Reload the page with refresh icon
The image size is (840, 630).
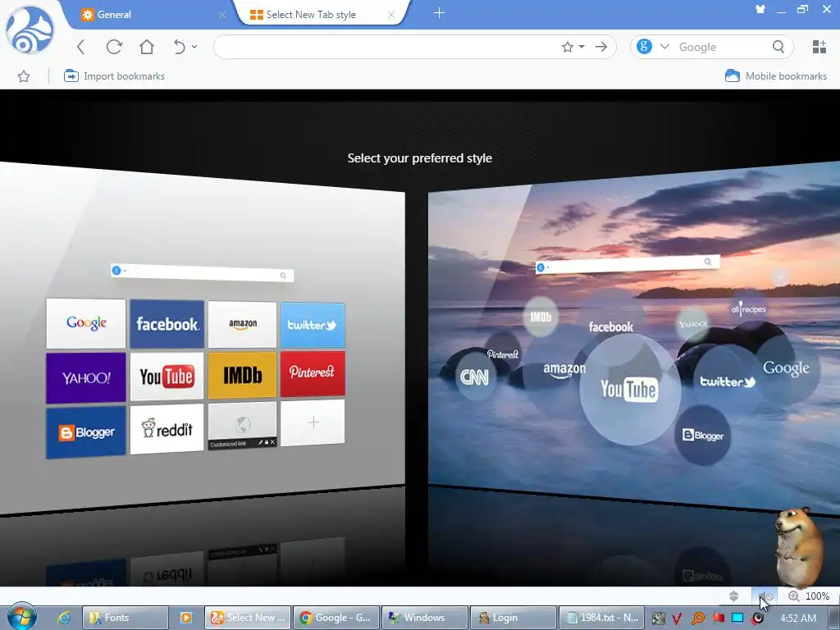114,47
